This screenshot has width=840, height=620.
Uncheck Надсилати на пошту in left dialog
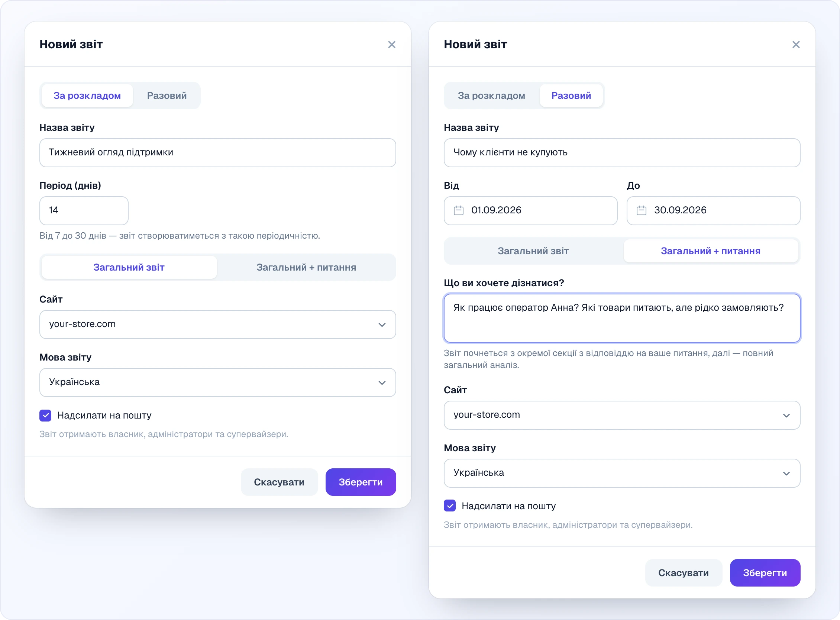pos(45,415)
